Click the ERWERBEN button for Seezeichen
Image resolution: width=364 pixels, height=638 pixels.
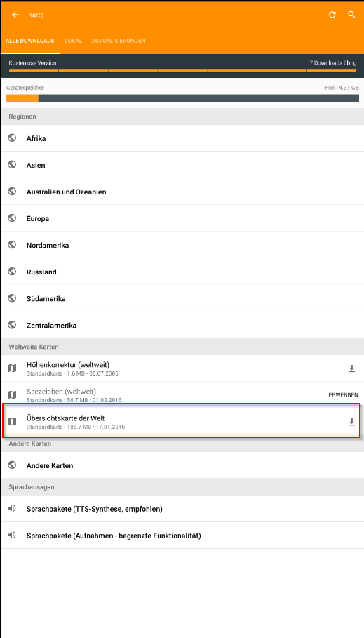(x=343, y=394)
